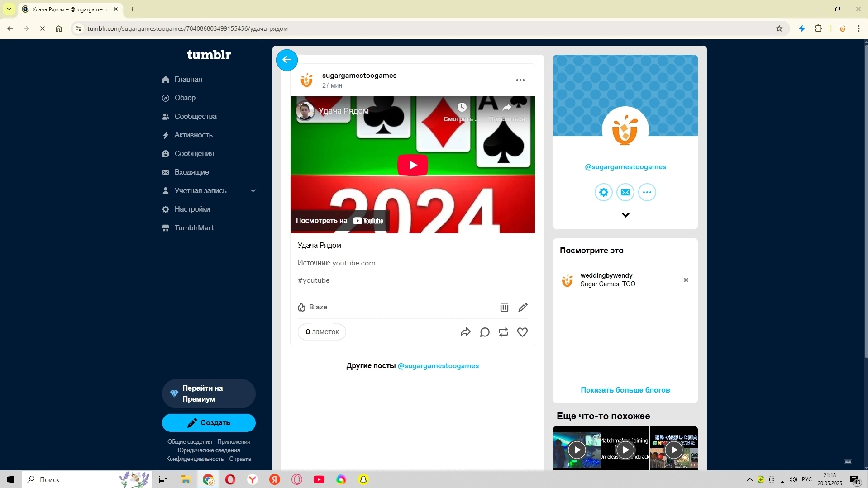Open the tab search dropdown arrow

point(9,9)
